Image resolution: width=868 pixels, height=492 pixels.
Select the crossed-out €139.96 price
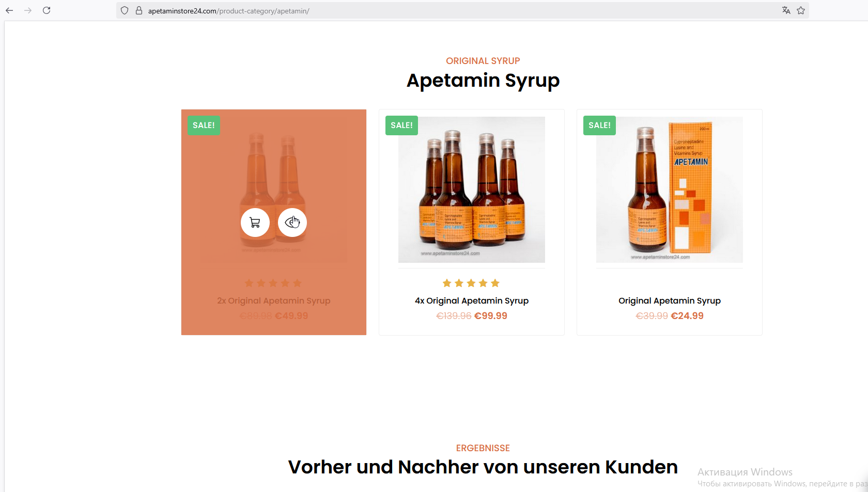[x=454, y=316]
